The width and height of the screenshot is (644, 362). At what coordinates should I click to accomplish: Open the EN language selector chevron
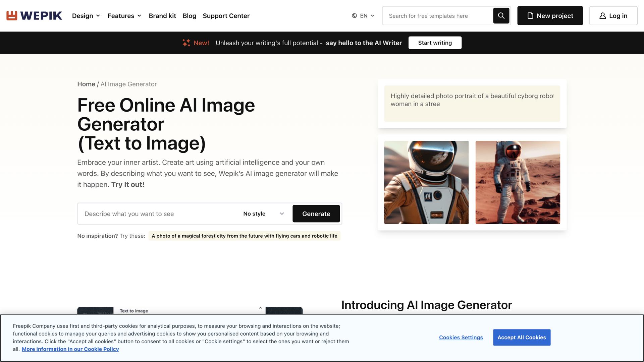[x=372, y=16]
